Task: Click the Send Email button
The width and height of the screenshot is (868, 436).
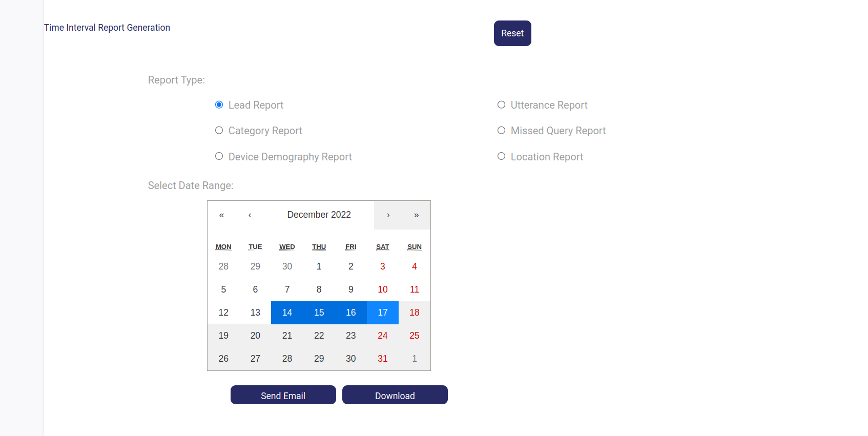Action: (x=283, y=395)
